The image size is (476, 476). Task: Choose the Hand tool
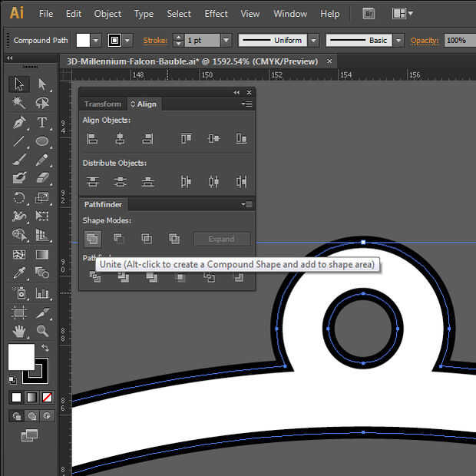coord(19,331)
